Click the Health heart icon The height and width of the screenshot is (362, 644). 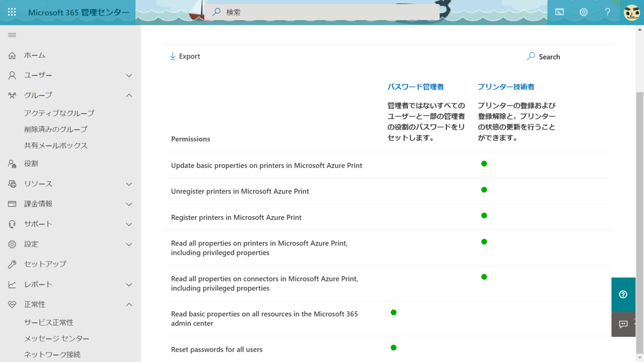tap(12, 305)
